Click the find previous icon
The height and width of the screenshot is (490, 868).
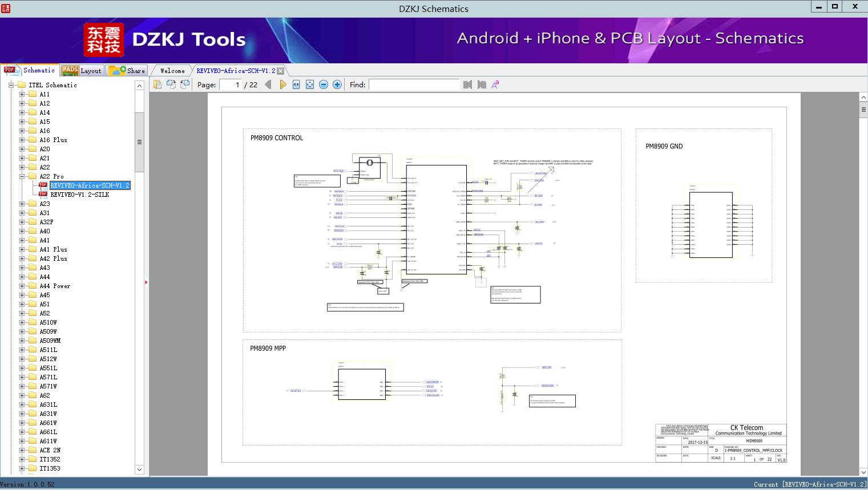pyautogui.click(x=468, y=84)
